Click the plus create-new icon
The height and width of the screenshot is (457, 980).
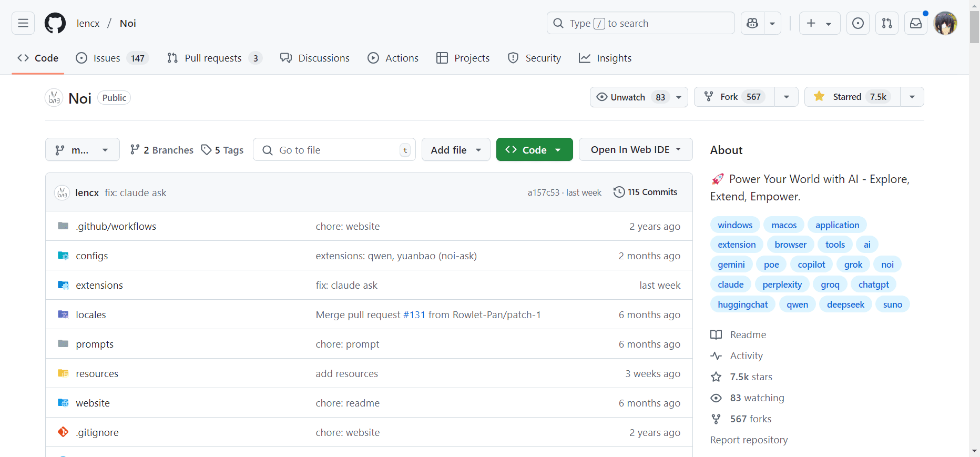click(x=811, y=23)
